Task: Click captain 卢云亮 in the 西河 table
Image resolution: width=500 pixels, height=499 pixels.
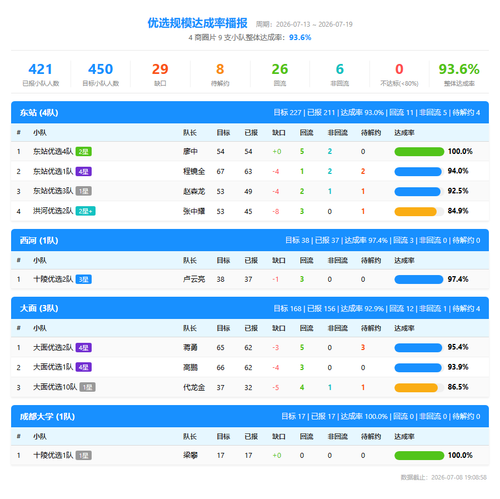Action: tap(194, 279)
